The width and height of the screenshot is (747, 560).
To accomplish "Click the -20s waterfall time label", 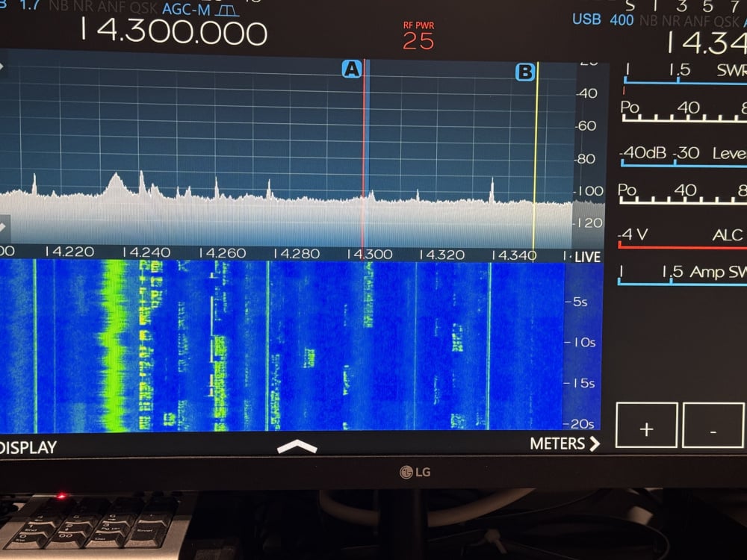I will tap(578, 424).
